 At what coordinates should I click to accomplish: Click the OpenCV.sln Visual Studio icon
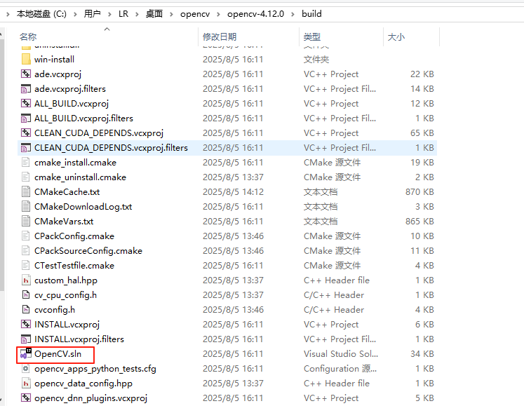(x=26, y=354)
